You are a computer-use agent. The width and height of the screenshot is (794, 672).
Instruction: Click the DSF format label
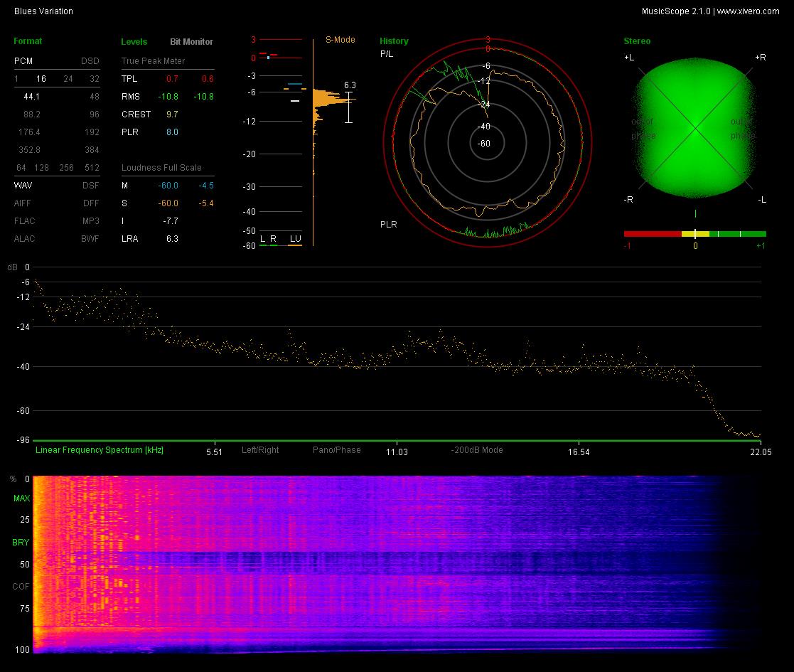point(91,186)
